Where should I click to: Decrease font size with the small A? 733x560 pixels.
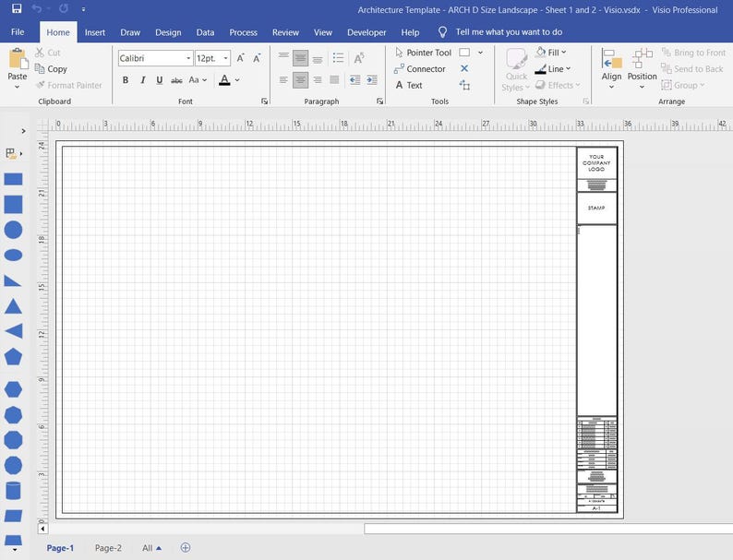pyautogui.click(x=257, y=58)
